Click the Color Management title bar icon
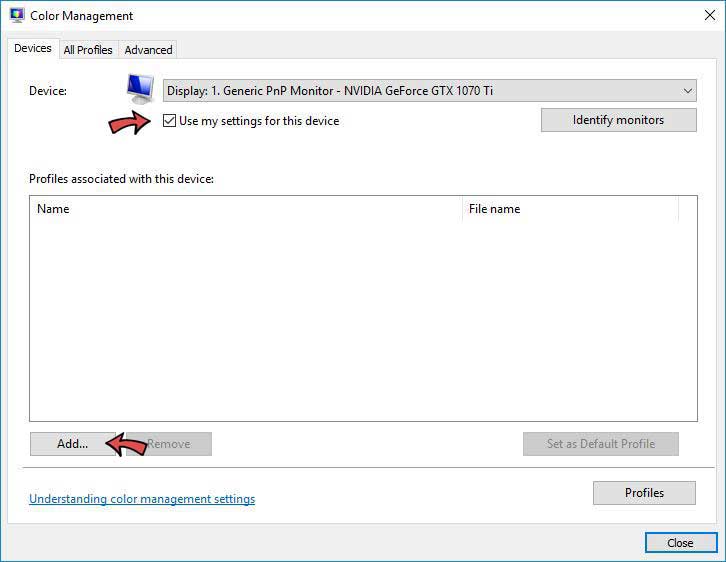The width and height of the screenshot is (726, 562). coord(17,15)
